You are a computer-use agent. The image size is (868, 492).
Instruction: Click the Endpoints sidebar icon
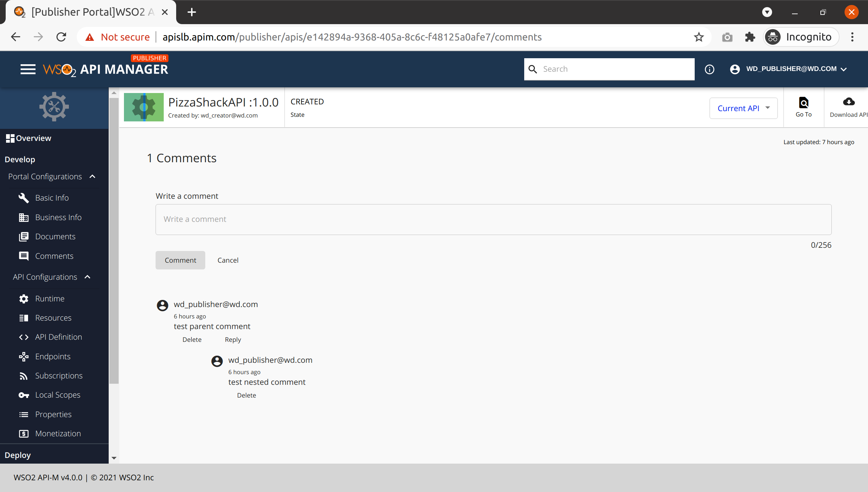pos(23,356)
